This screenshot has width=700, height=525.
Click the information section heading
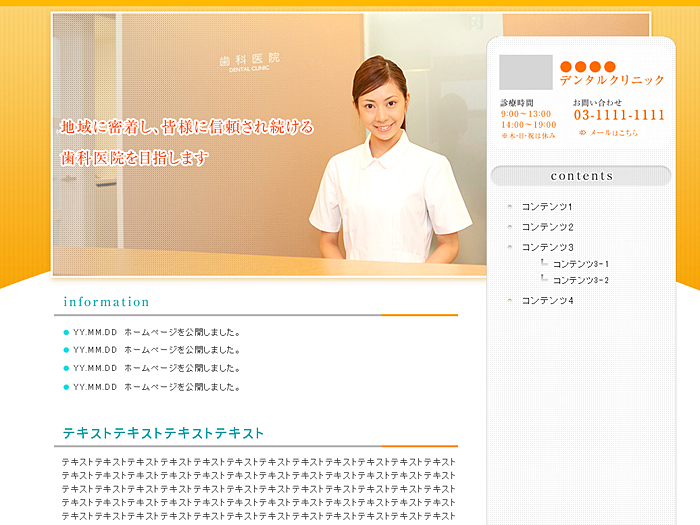(106, 302)
